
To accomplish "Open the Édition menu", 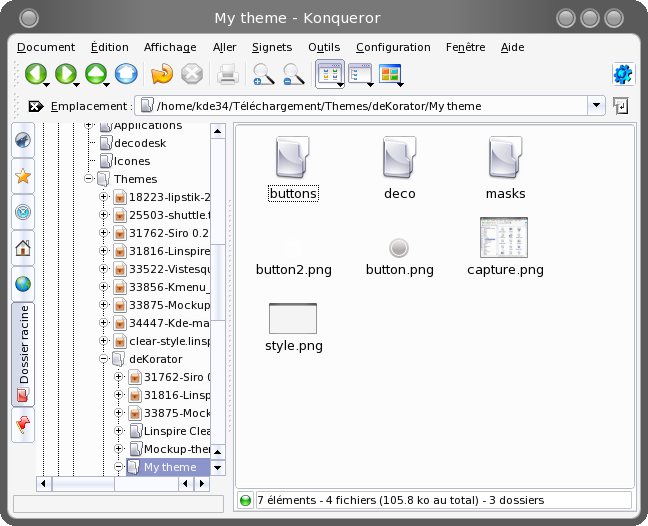I will click(x=110, y=48).
